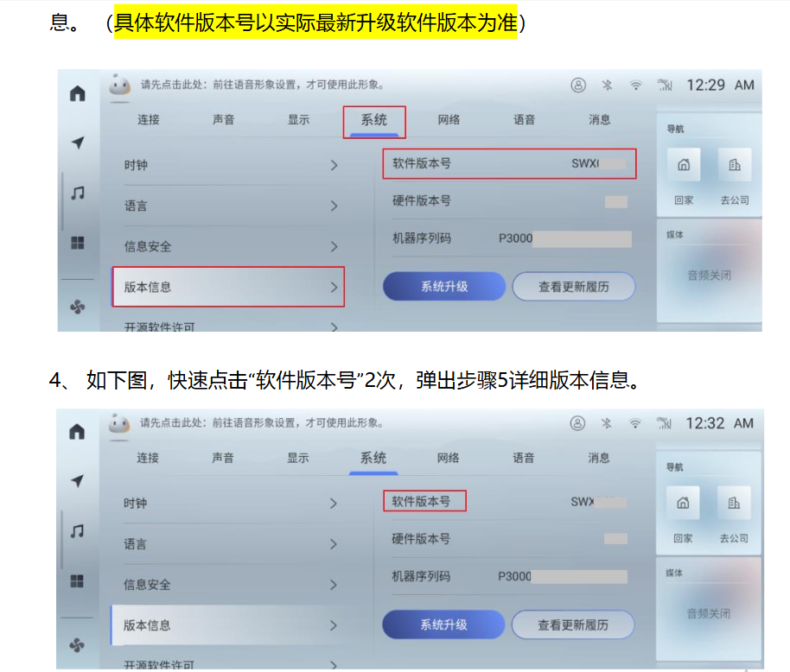This screenshot has width=790, height=672.
Task: Tap the navigation arrow icon in lower screenshot sidebar
Action: coord(77,481)
